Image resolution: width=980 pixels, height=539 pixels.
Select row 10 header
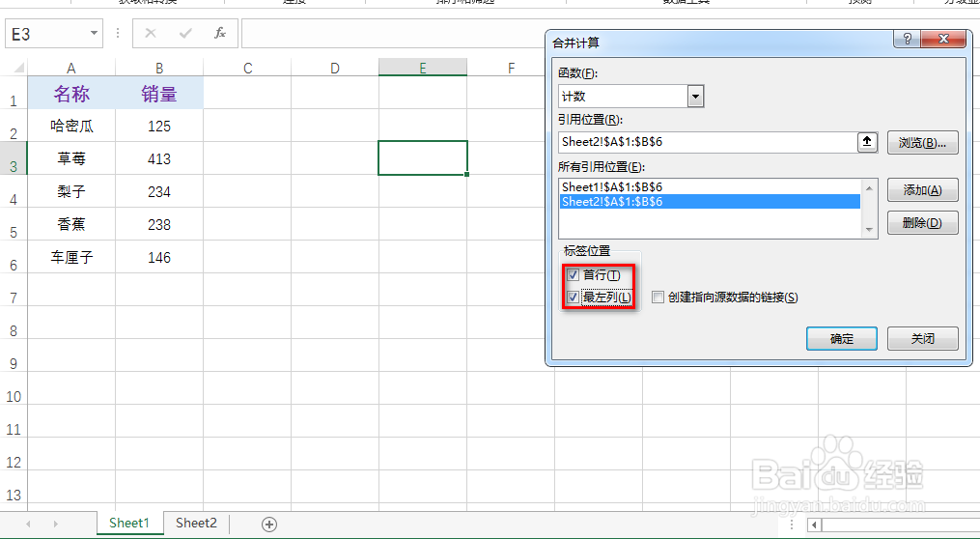[14, 387]
